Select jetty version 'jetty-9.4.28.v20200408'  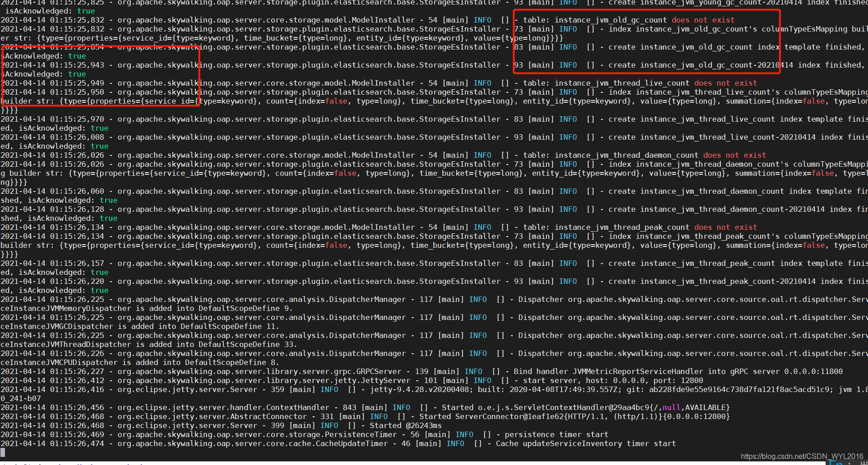coord(419,389)
